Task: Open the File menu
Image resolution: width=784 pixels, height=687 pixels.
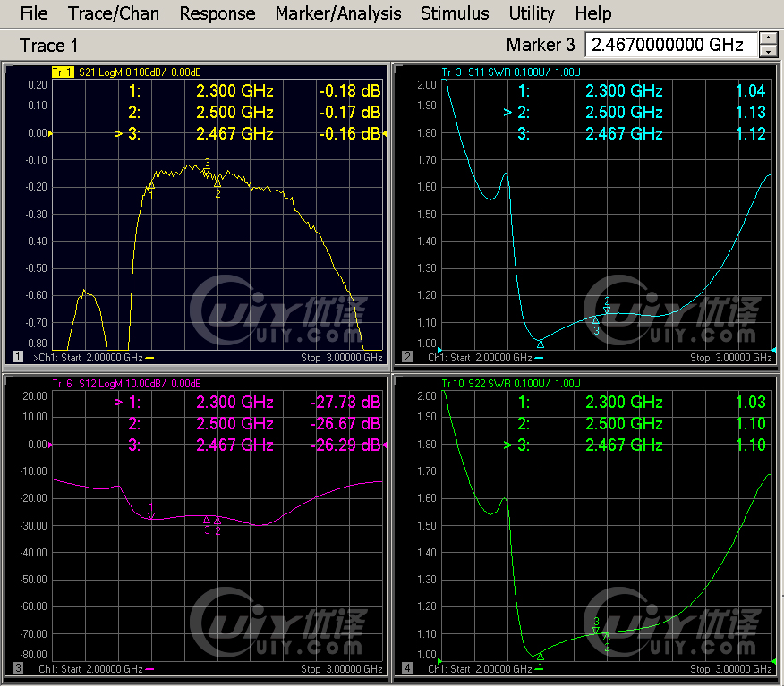Action: [x=34, y=13]
